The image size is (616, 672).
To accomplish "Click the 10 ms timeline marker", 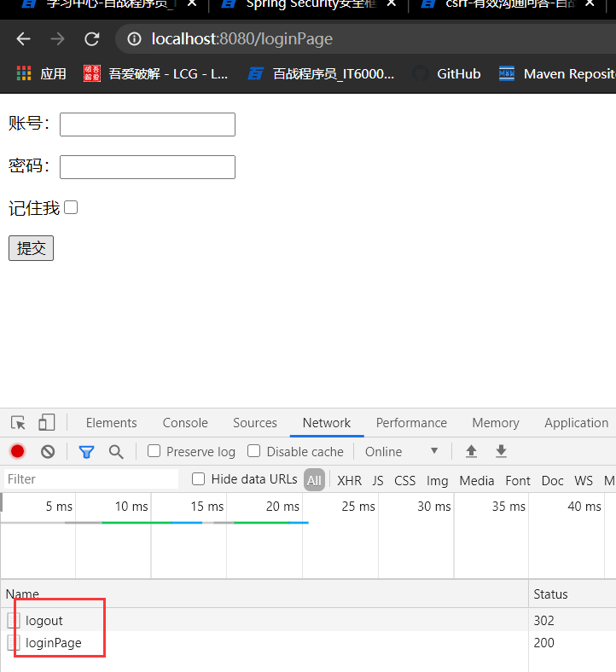I will point(131,507).
